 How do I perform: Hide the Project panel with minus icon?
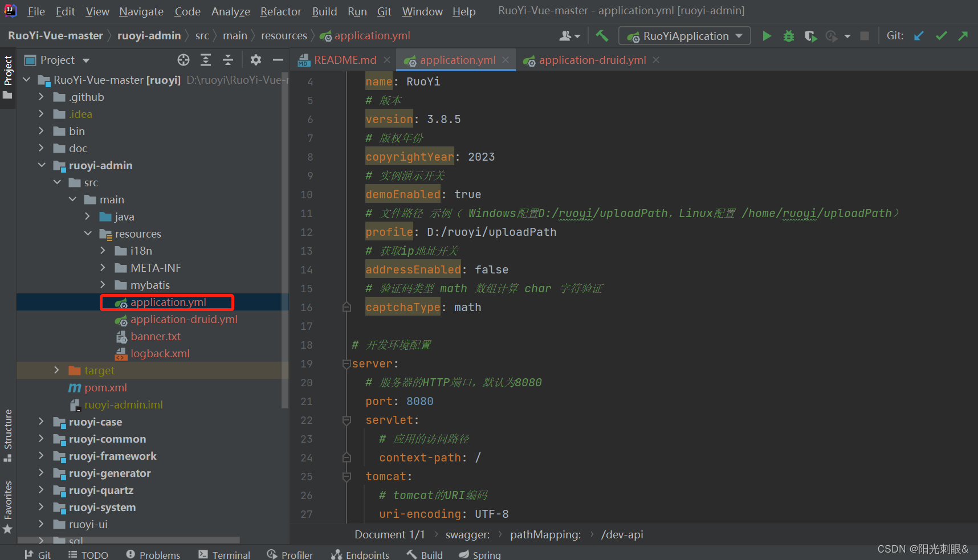[278, 60]
